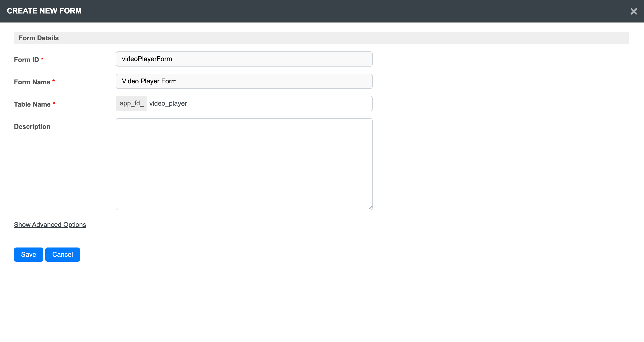Click the Form Details section header

tap(322, 38)
